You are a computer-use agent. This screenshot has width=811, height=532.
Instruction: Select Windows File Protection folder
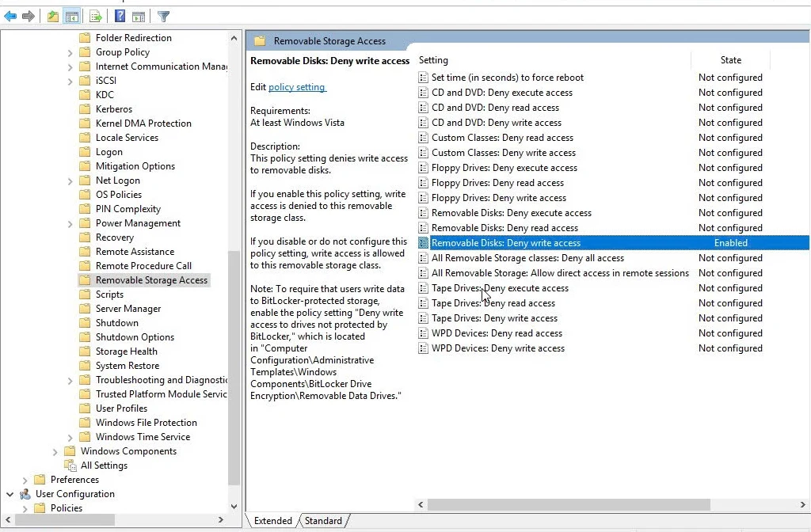(146, 423)
